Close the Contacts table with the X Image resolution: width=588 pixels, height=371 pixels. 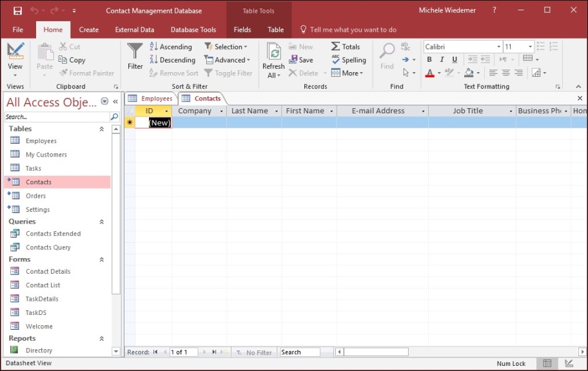pyautogui.click(x=580, y=98)
